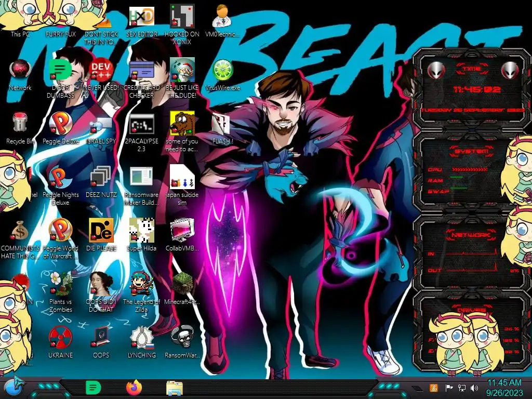
Task: Click the Start orb button
Action: click(x=14, y=388)
